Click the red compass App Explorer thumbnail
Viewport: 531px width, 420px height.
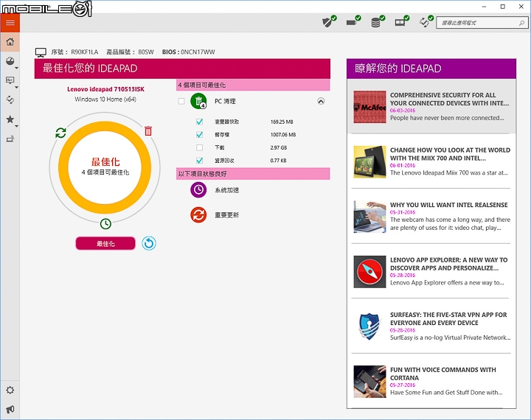[x=369, y=272]
